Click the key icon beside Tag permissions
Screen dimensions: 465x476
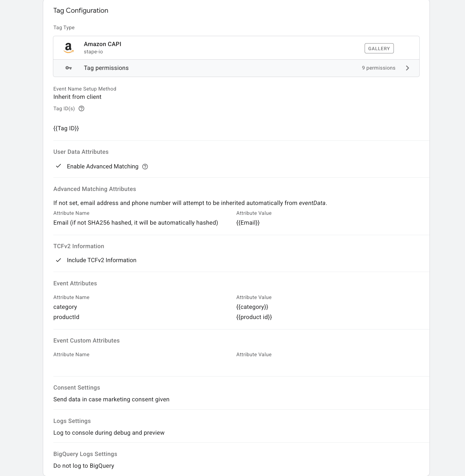click(x=68, y=68)
